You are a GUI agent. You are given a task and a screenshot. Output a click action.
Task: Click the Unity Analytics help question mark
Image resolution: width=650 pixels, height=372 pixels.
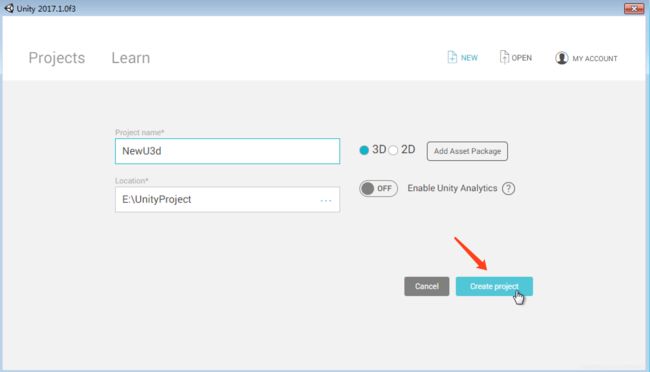click(x=508, y=189)
